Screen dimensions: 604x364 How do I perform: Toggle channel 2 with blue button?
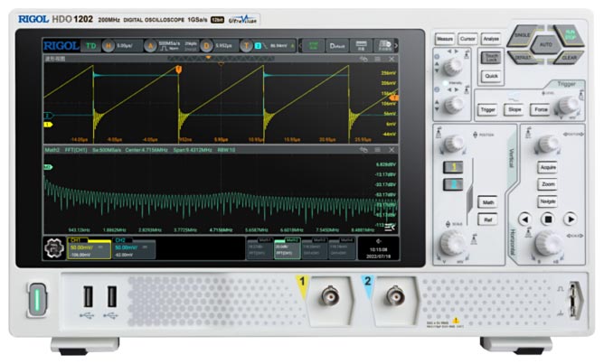(x=453, y=184)
